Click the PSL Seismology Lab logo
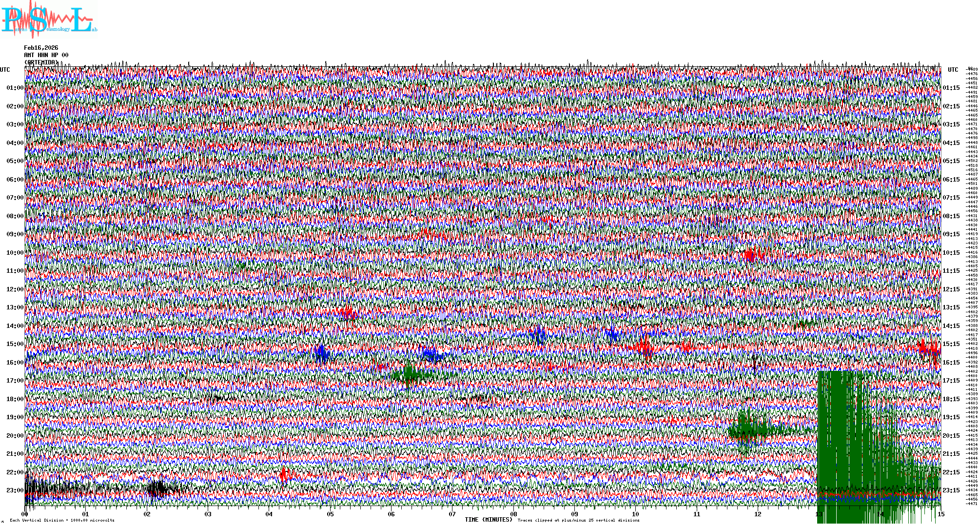Viewport: 980px width, 527px height. (49, 20)
